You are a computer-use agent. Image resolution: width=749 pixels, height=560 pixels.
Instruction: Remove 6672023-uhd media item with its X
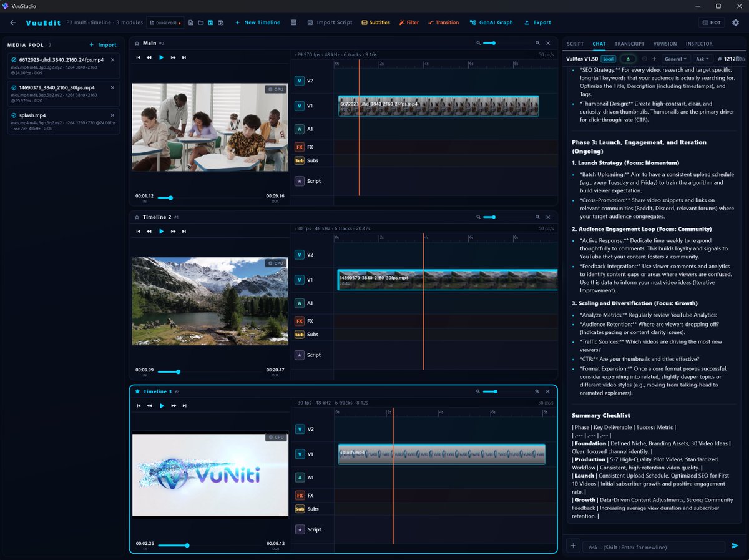[x=112, y=60]
